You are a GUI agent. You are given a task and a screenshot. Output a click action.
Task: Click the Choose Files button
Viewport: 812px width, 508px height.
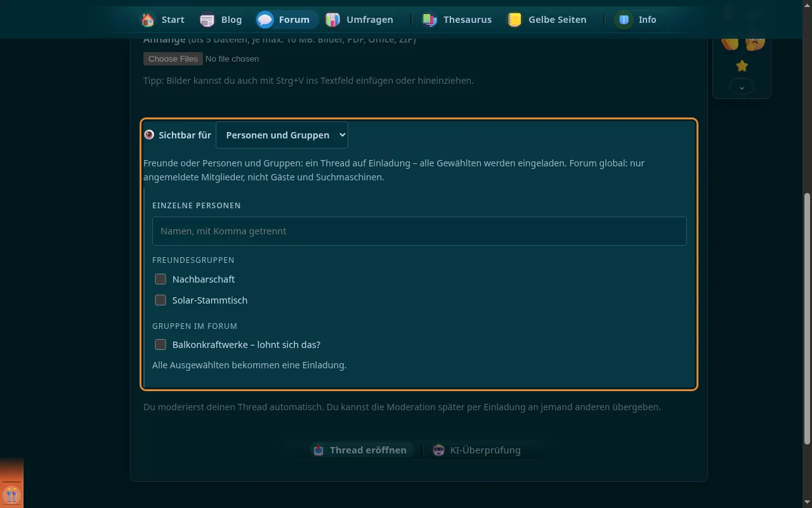tap(173, 58)
